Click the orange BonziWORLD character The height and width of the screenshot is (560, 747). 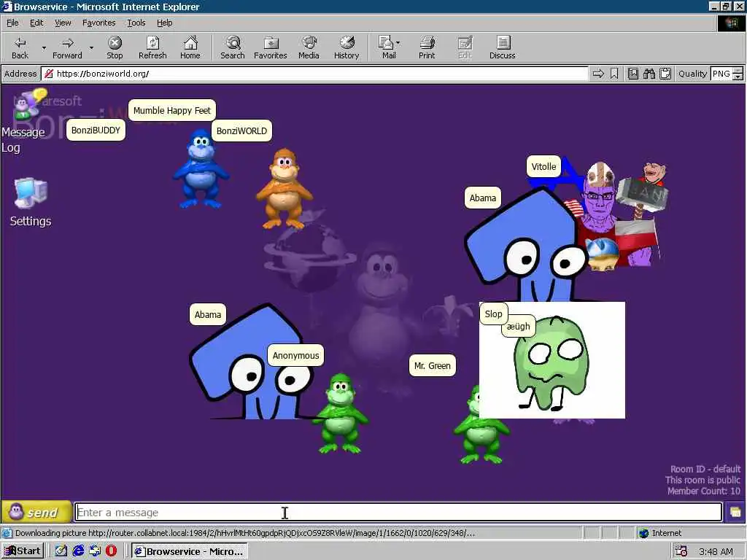(x=285, y=189)
